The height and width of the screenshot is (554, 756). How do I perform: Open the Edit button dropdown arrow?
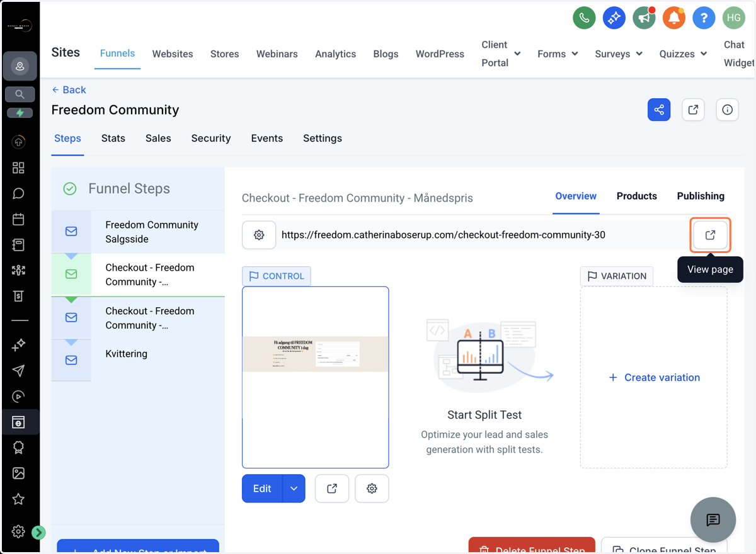tap(294, 489)
